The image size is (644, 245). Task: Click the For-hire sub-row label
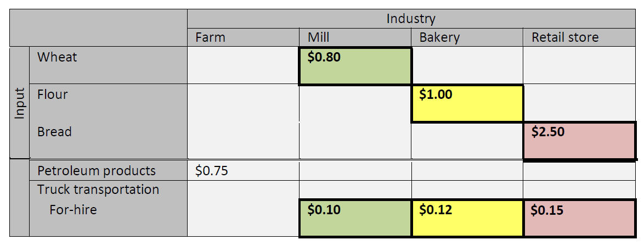73,209
